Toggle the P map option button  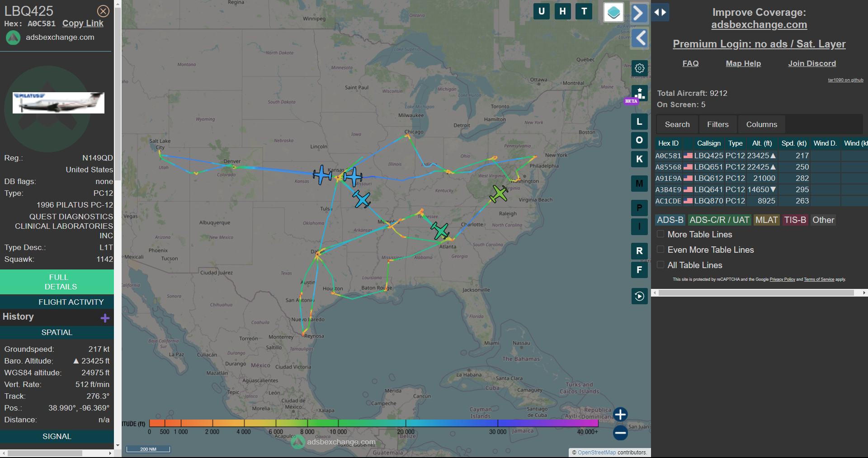[x=639, y=208]
